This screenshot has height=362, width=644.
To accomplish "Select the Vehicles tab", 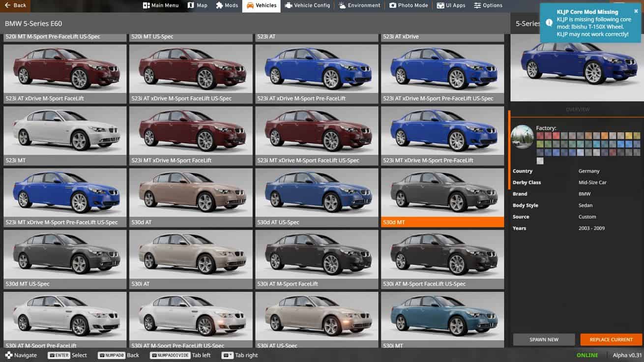I will point(261,5).
